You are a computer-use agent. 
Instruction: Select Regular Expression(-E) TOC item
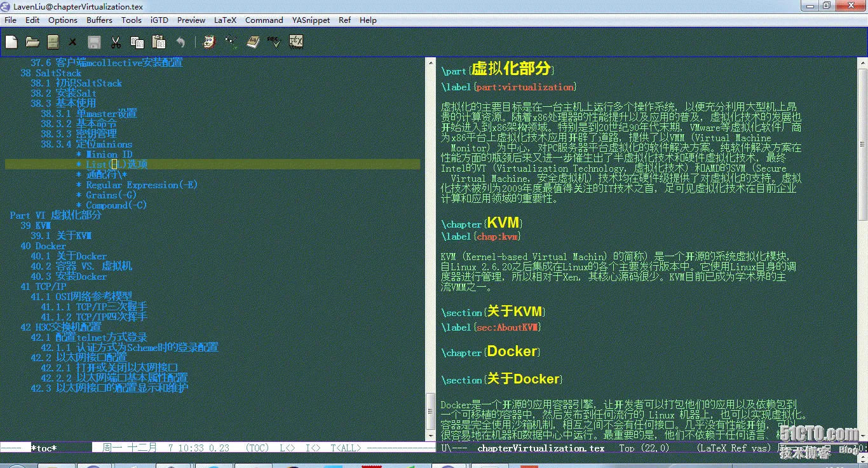pyautogui.click(x=137, y=185)
